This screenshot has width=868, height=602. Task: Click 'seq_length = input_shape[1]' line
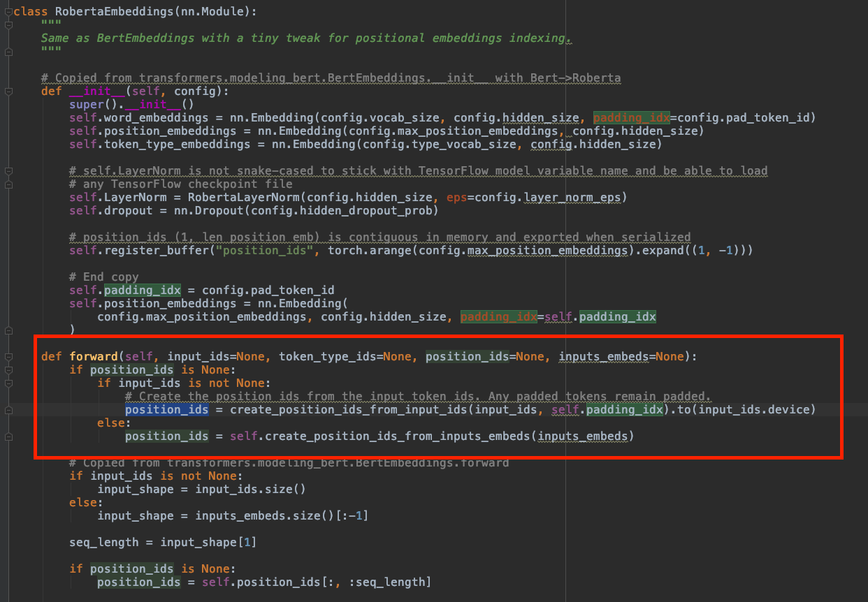(164, 543)
